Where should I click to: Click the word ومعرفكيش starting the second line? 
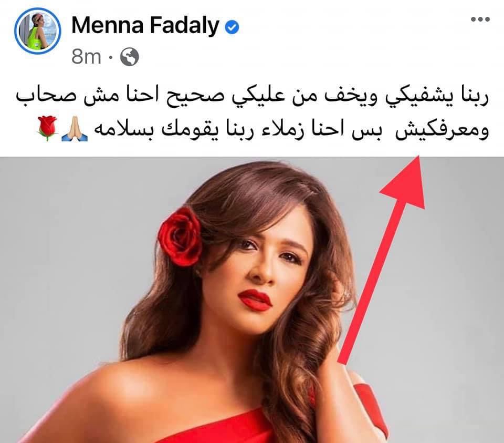[x=442, y=130]
